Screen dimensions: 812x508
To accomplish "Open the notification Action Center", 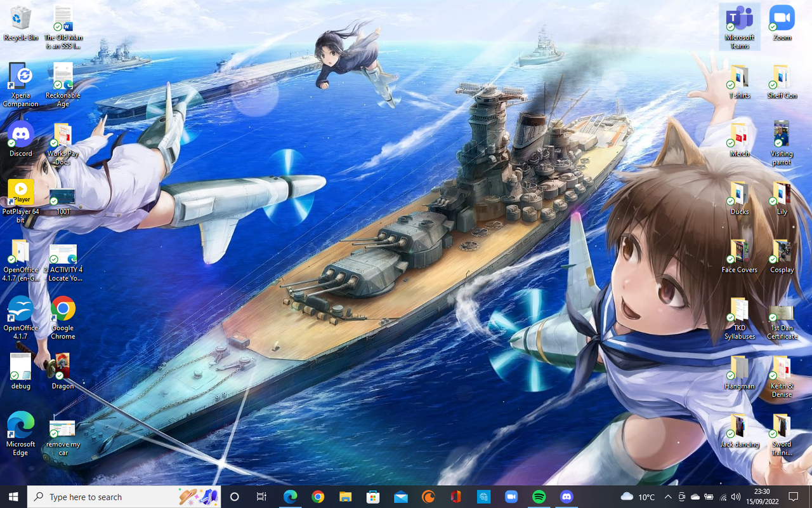I will (793, 497).
